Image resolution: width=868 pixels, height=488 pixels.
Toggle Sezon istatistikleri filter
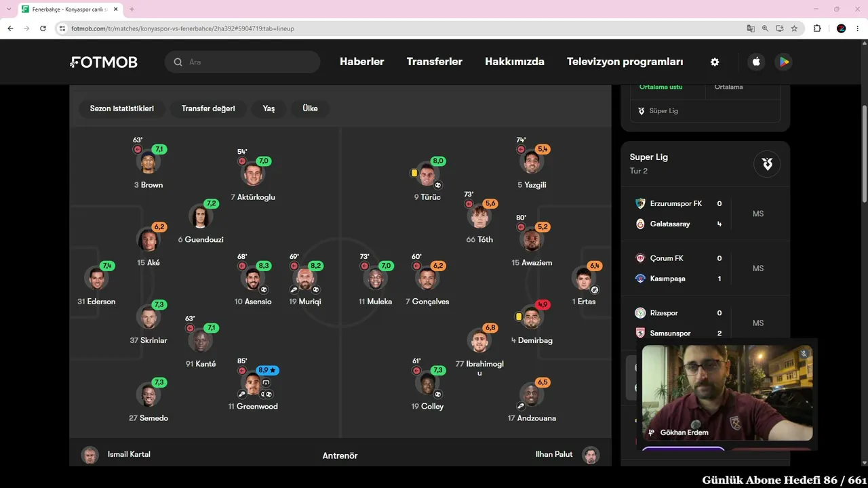pos(122,108)
